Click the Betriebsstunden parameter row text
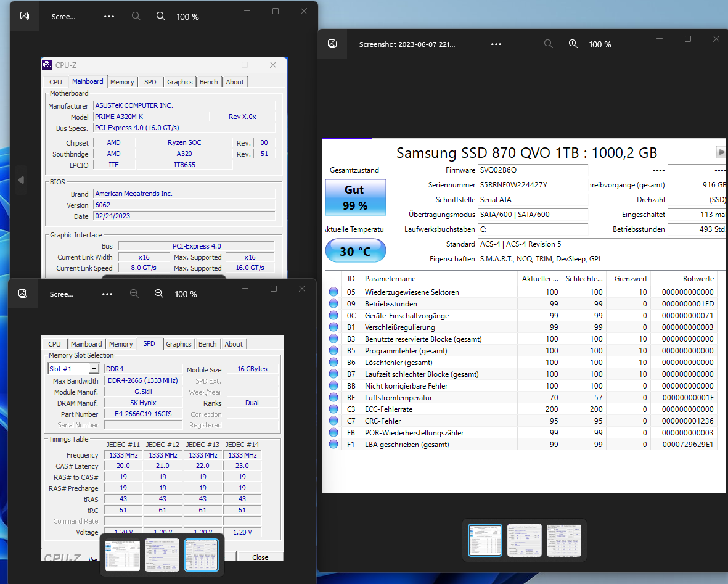The width and height of the screenshot is (728, 584). point(391,304)
